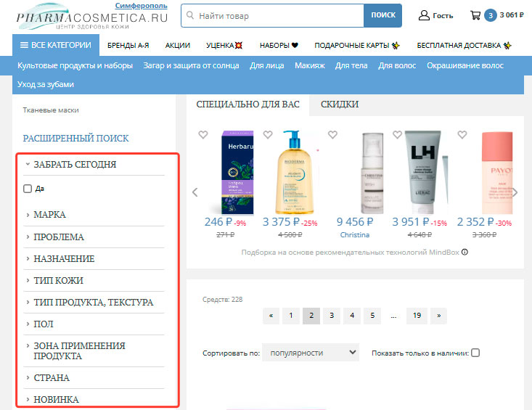The width and height of the screenshot is (532, 410).
Task: Open 'Бесплатная доставка' menu item
Action: [x=465, y=46]
